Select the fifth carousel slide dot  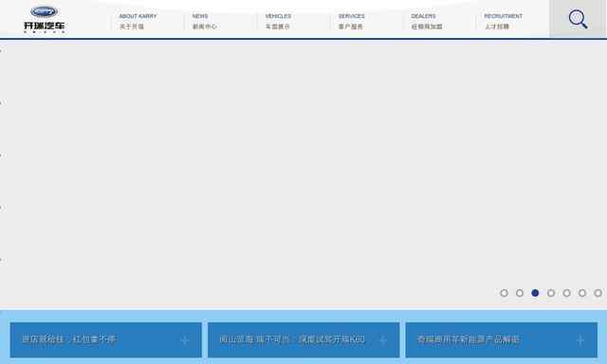(x=567, y=293)
